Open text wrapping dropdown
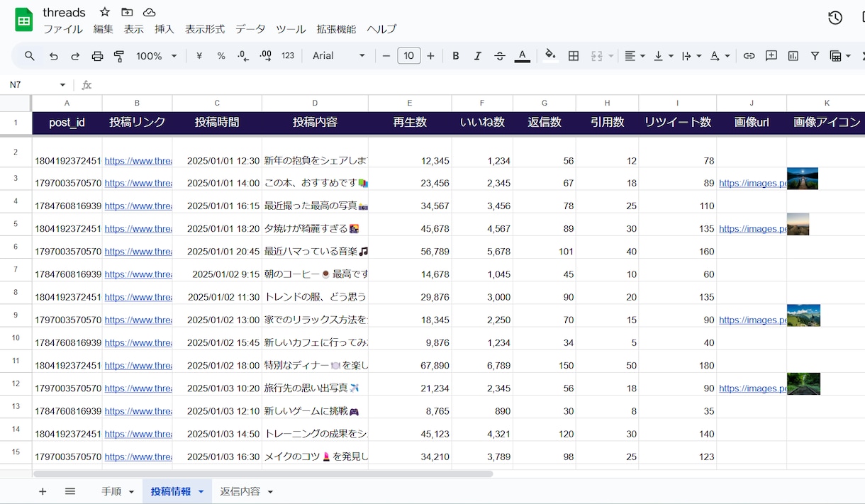The image size is (865, 504). pos(691,56)
